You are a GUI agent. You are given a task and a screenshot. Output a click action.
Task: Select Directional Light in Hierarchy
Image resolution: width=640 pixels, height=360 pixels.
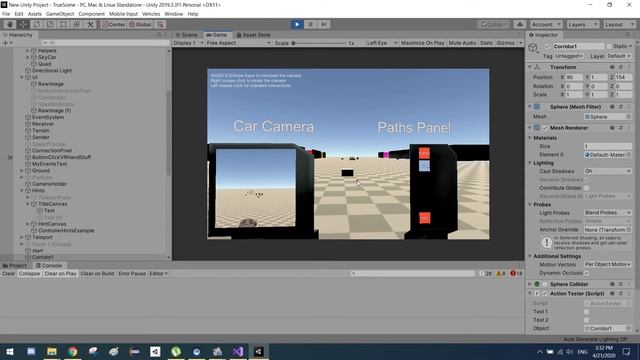pyautogui.click(x=52, y=71)
